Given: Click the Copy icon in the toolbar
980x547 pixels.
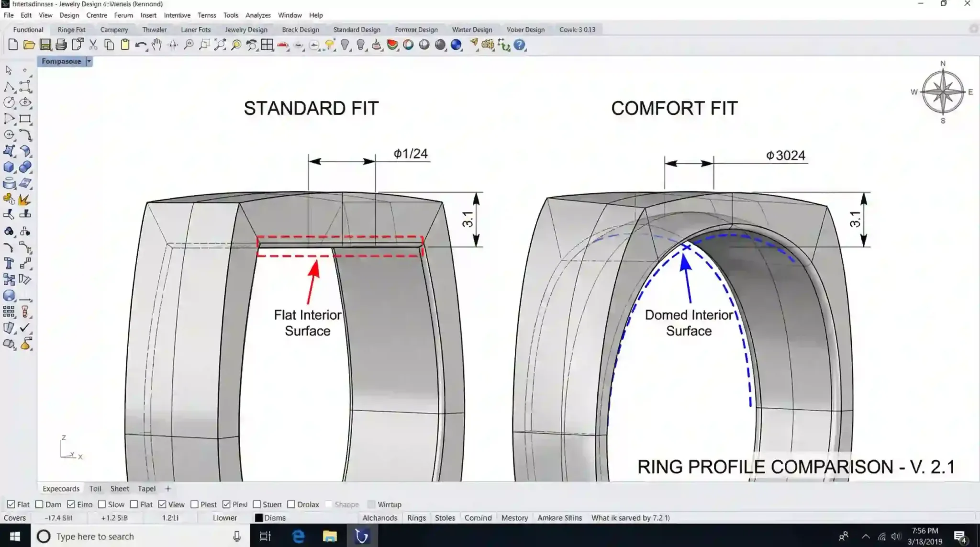Looking at the screenshot, I should click(109, 45).
